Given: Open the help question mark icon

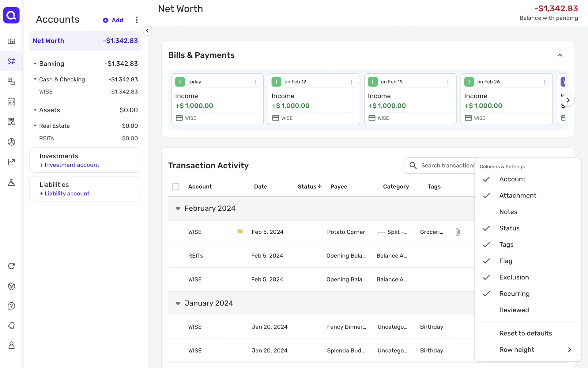Looking at the screenshot, I should [x=11, y=306].
